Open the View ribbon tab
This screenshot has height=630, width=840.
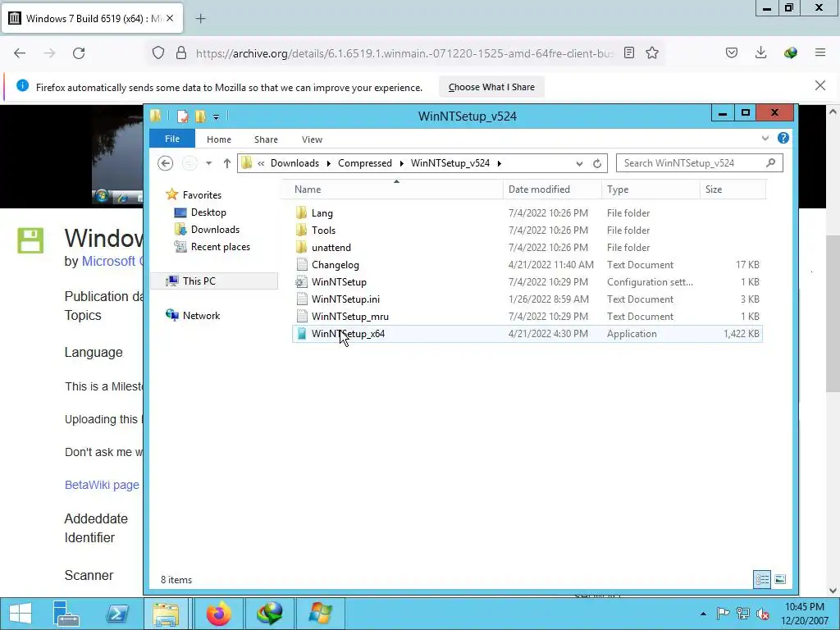click(312, 139)
